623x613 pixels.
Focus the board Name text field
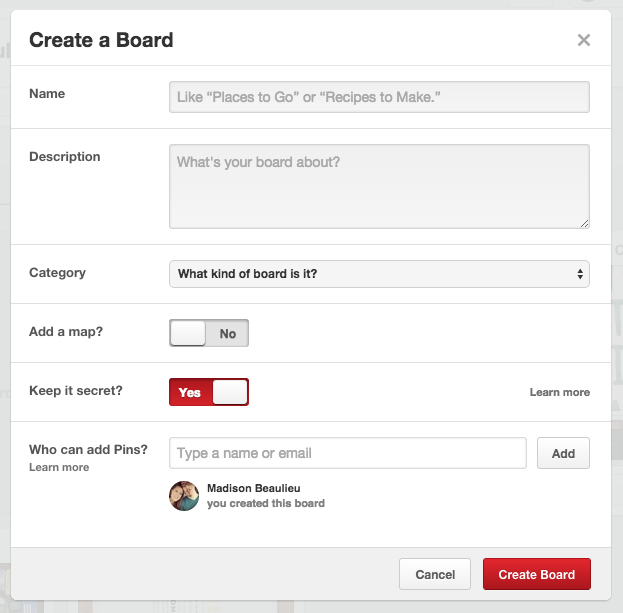[379, 97]
